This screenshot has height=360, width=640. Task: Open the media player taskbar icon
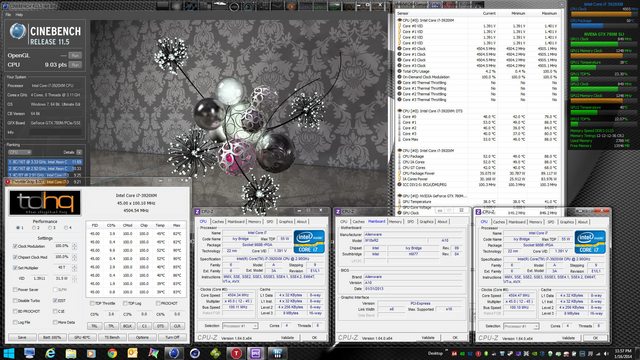pyautogui.click(x=91, y=353)
